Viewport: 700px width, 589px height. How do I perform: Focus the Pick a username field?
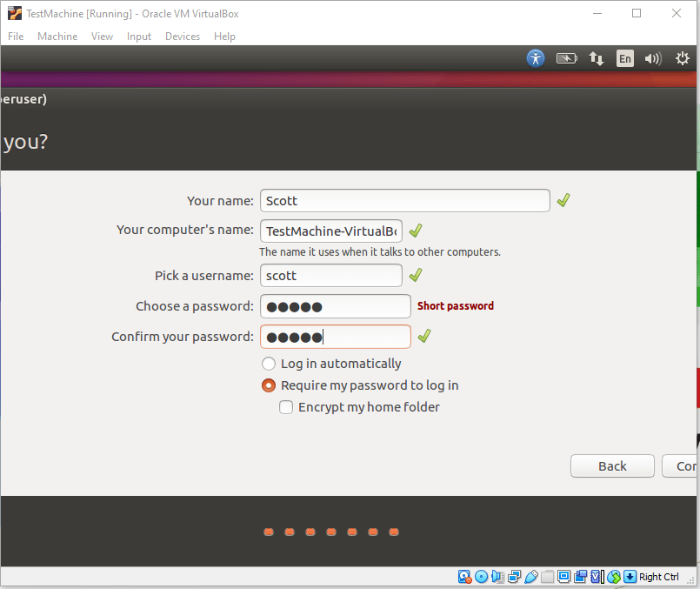(331, 276)
